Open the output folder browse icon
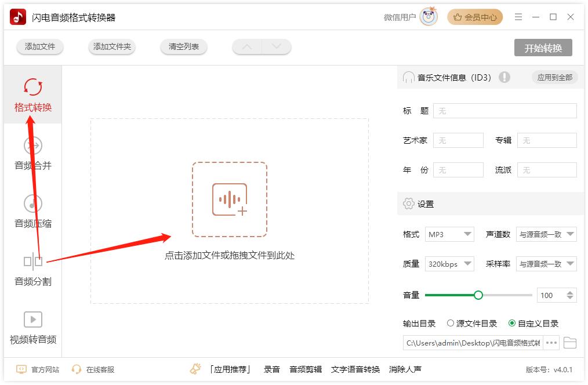588x385 pixels. pyautogui.click(x=570, y=343)
